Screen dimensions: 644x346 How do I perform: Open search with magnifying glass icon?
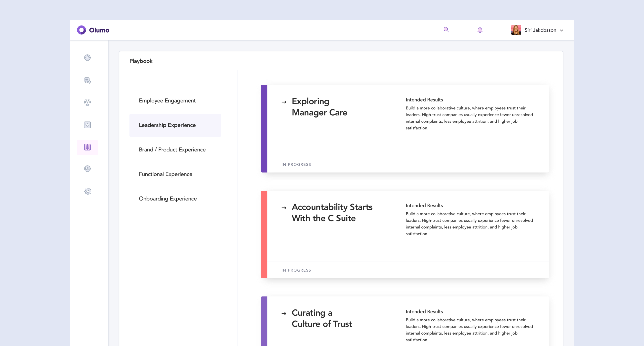pos(446,30)
